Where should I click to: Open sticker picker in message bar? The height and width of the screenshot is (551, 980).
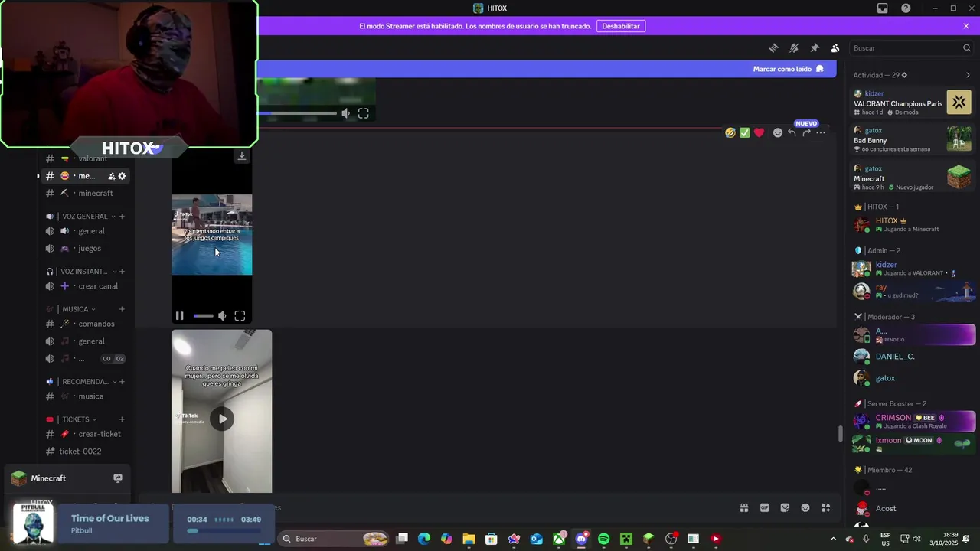(785, 507)
